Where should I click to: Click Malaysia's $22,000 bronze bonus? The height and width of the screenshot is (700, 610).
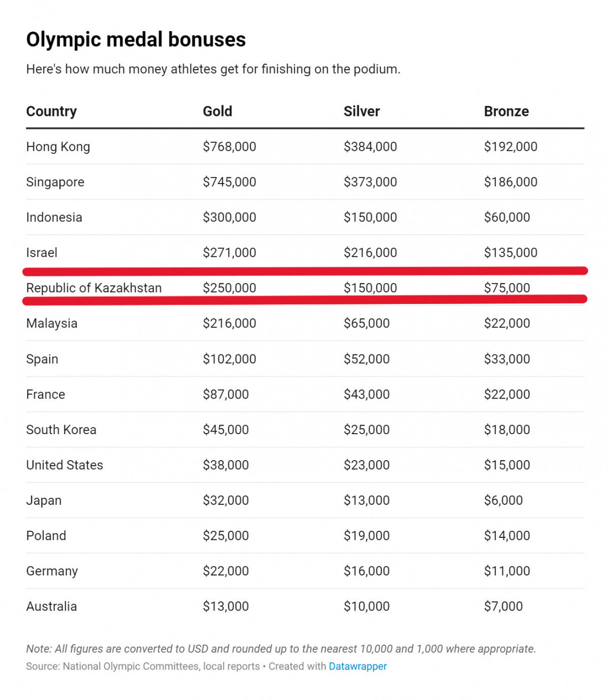507,323
